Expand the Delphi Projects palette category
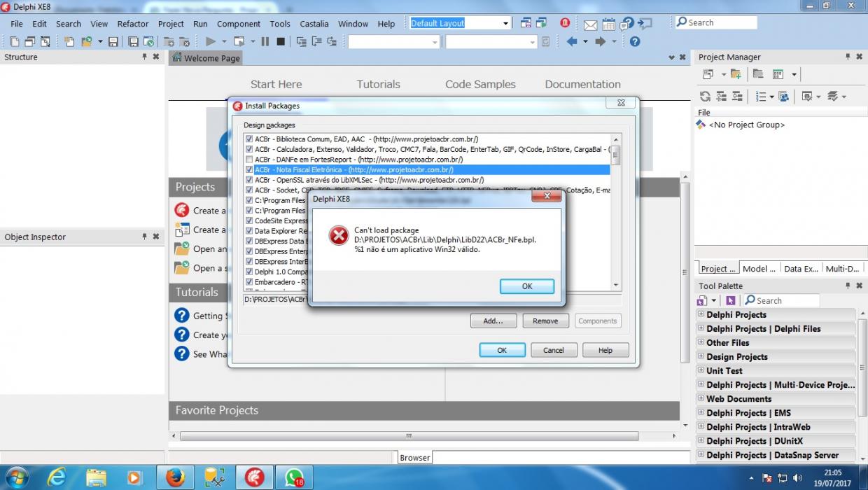Screen dimensions: 868x490 701,314
